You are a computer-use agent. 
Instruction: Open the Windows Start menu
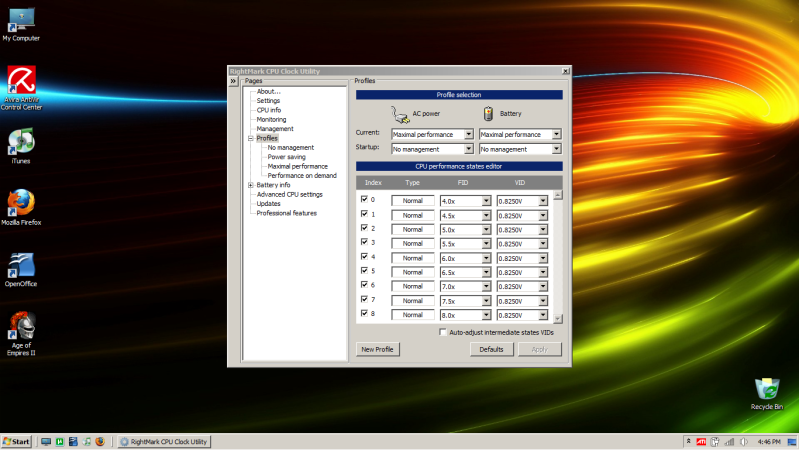16,441
